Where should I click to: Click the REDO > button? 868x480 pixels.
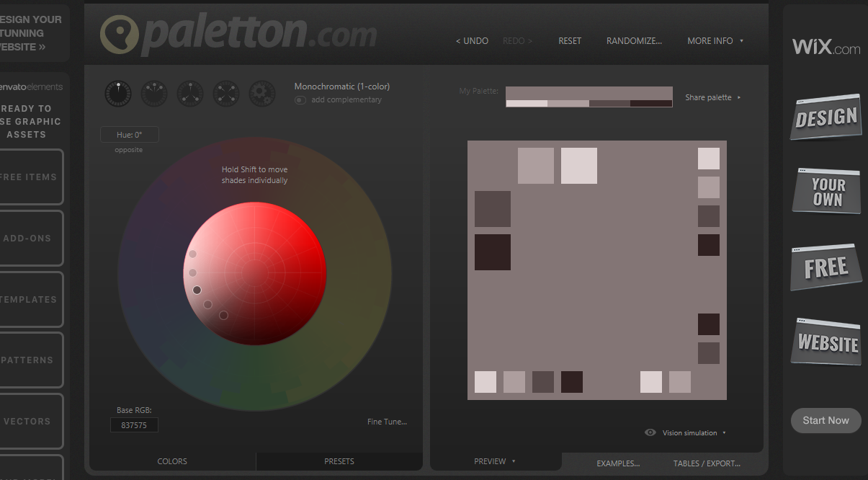517,41
